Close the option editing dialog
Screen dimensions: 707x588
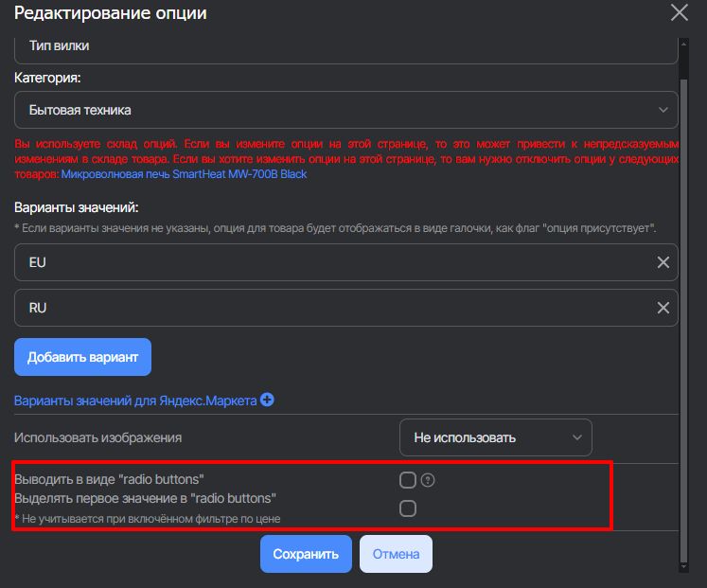(679, 13)
